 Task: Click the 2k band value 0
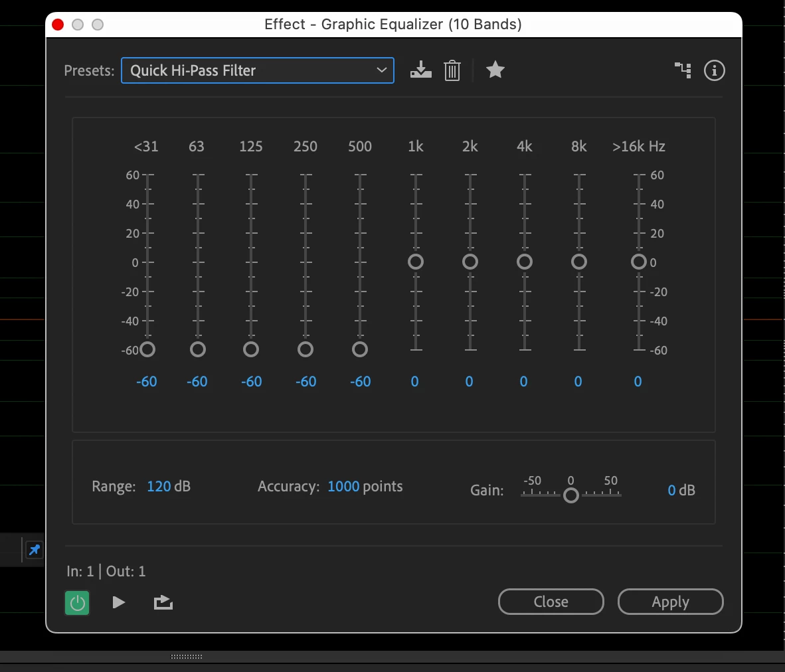click(x=469, y=382)
